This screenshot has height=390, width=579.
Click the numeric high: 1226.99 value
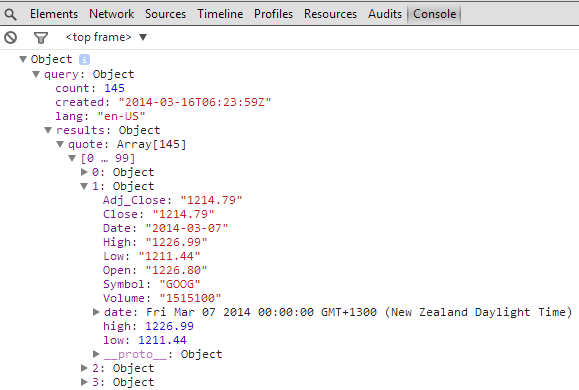coord(169,326)
